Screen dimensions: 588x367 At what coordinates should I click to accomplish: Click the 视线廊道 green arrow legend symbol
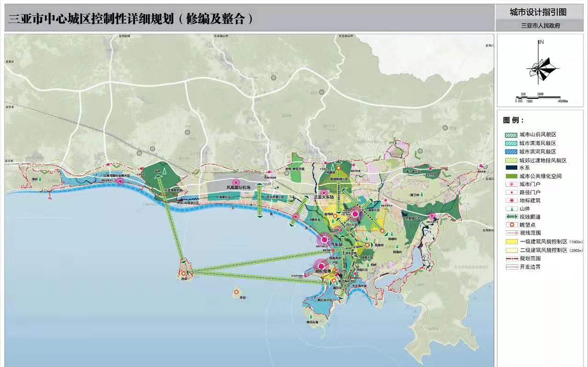511,217
